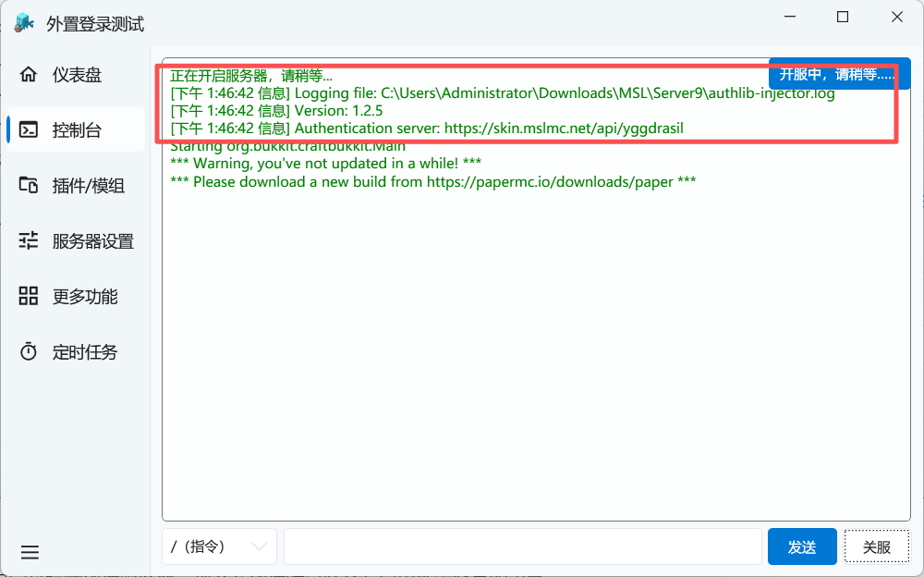Screen dimensions: 924x577
Task: Go to the 定时任务 text label
Action: [x=85, y=352]
